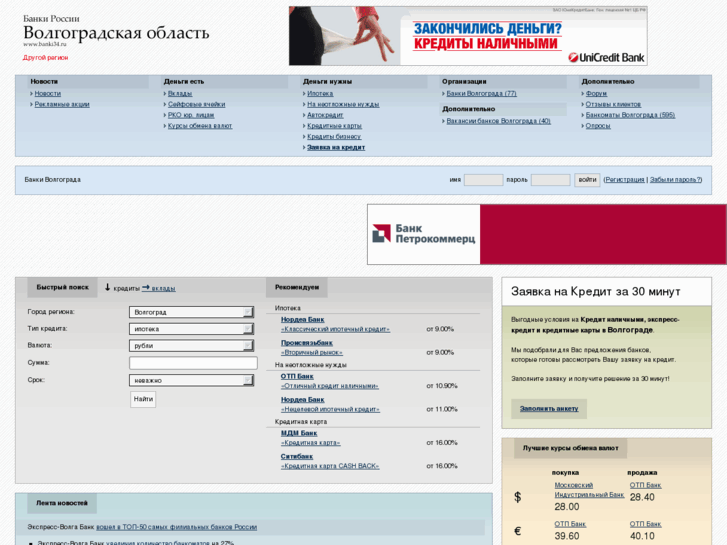The width and height of the screenshot is (727, 545).
Task: Open Курсы обмена валют link
Action: click(200, 126)
